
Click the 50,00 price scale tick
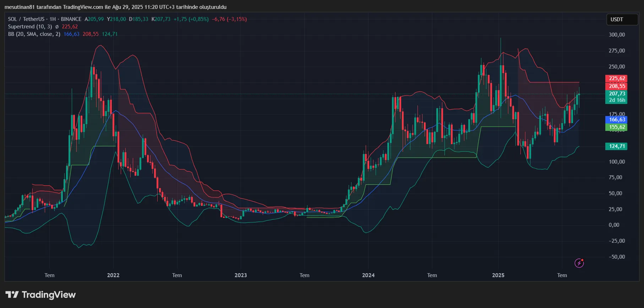coord(615,193)
